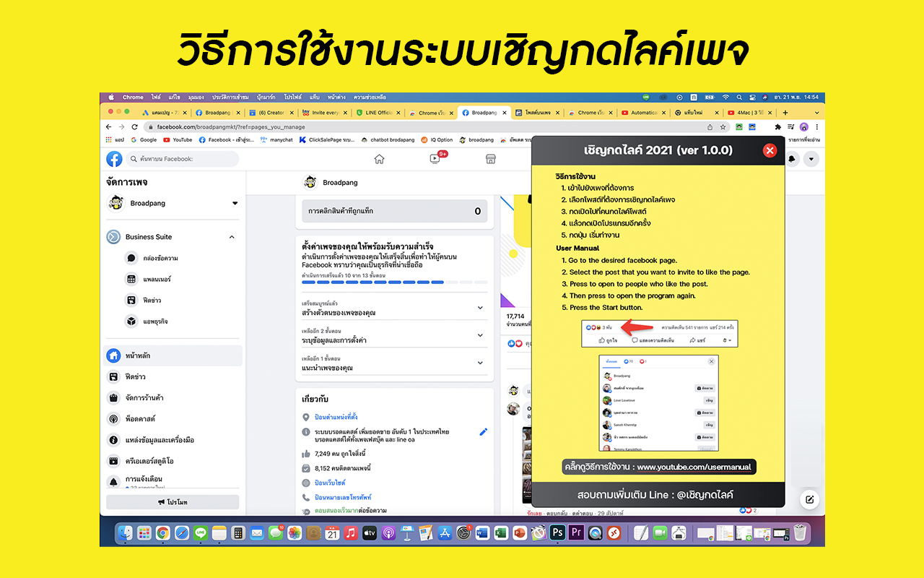Collapse the Business Suite section chevron
924x578 pixels.
[232, 237]
